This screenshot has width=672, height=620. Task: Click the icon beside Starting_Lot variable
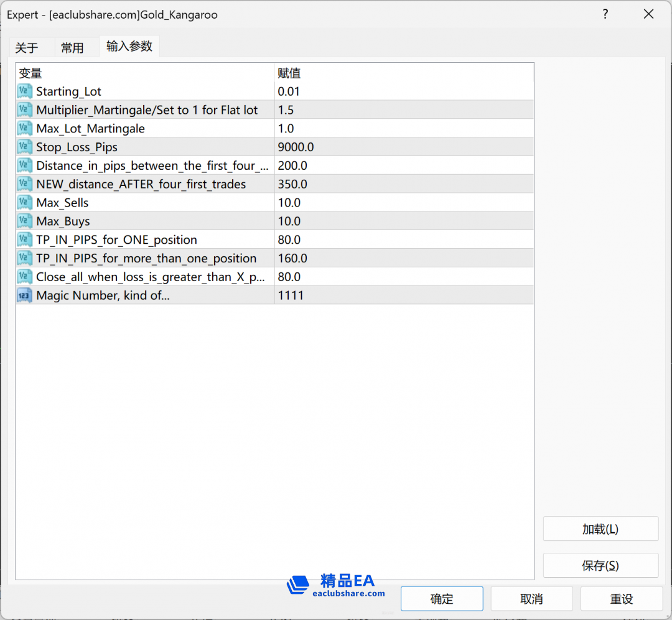(25, 91)
